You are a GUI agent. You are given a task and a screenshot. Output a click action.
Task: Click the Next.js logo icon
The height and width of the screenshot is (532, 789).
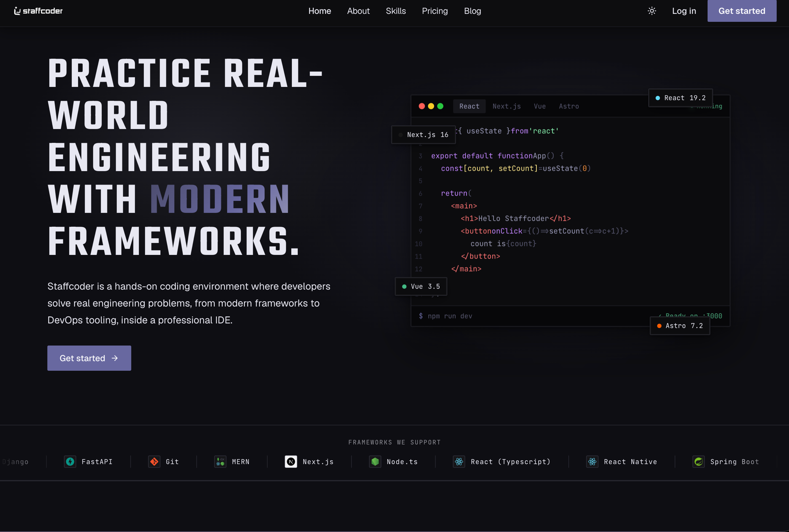point(291,461)
